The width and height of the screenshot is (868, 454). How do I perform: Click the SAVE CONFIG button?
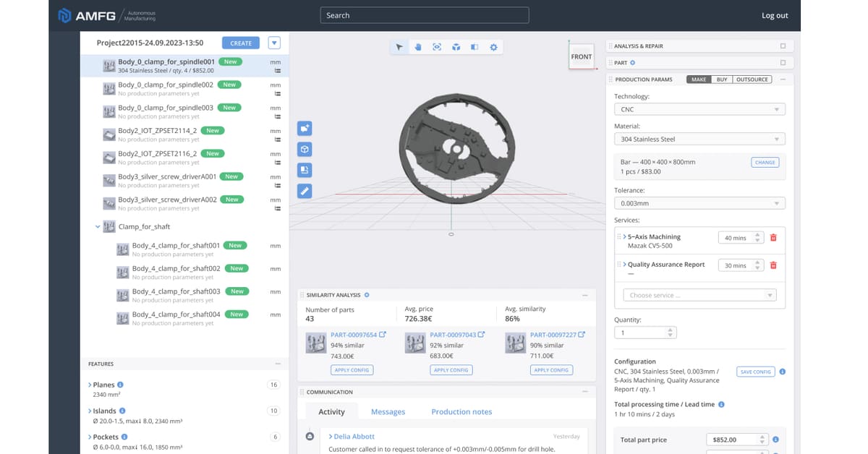pyautogui.click(x=756, y=372)
